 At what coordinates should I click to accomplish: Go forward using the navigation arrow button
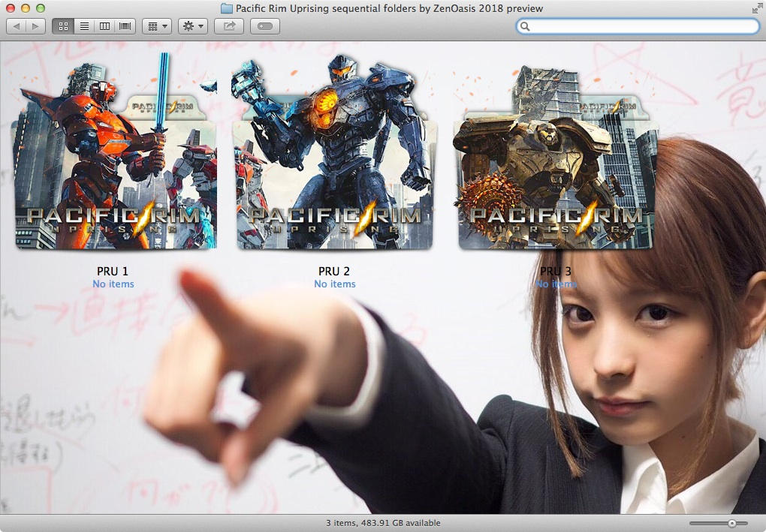tap(35, 26)
